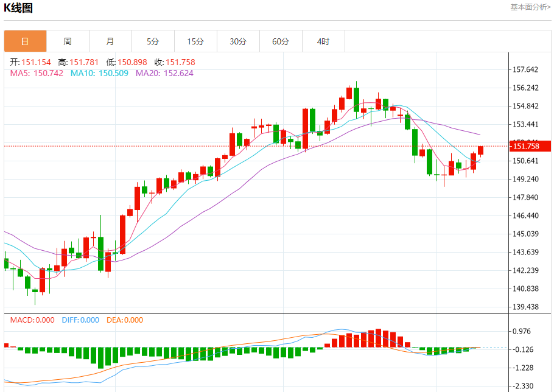Click the MA5 150.742 indicator label
Viewport: 554px width, 392px height.
(x=37, y=73)
